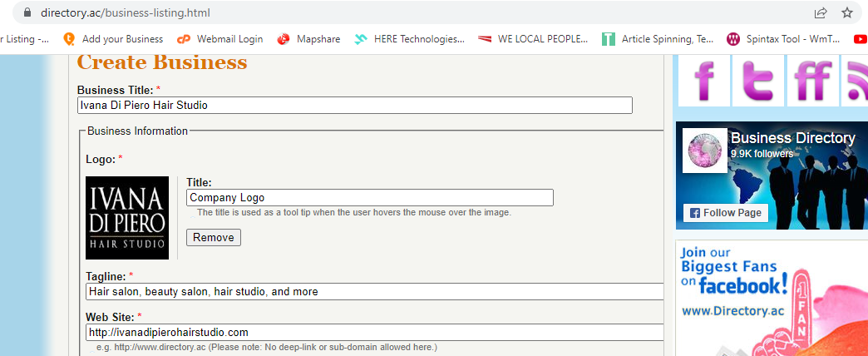Click the pink RSS feed icon
The width and height of the screenshot is (868, 356).
click(x=855, y=81)
